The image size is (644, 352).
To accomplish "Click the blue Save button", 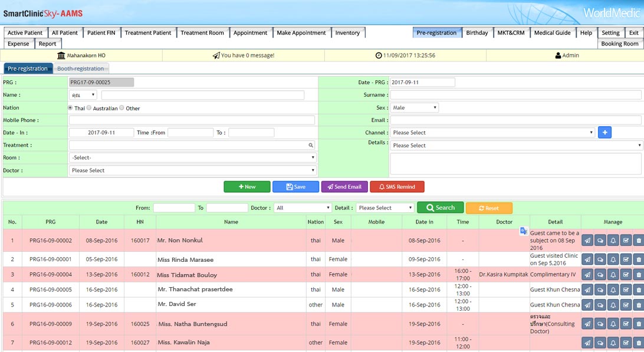I will [295, 187].
